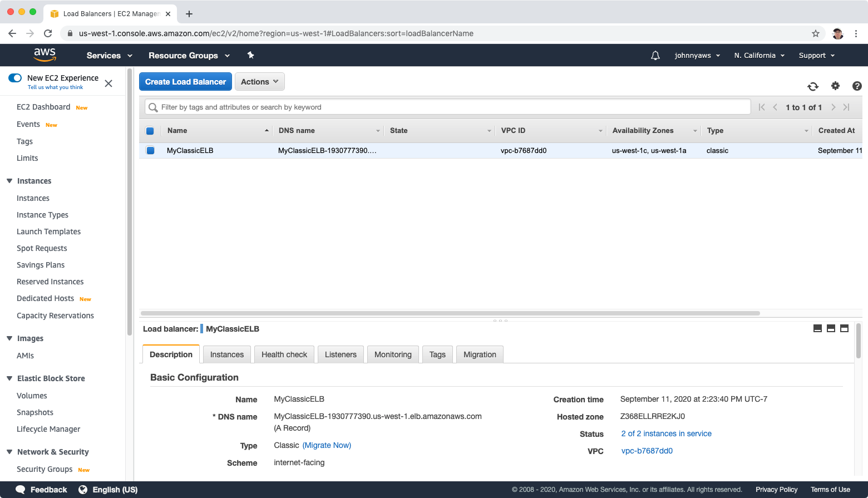Open EC2 Dashboard in sidebar
The image size is (868, 498).
[43, 107]
